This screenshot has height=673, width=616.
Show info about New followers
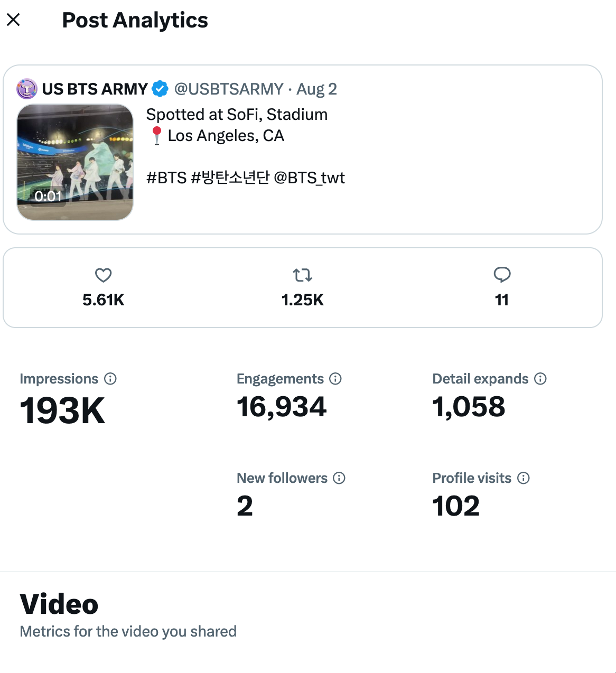point(339,478)
